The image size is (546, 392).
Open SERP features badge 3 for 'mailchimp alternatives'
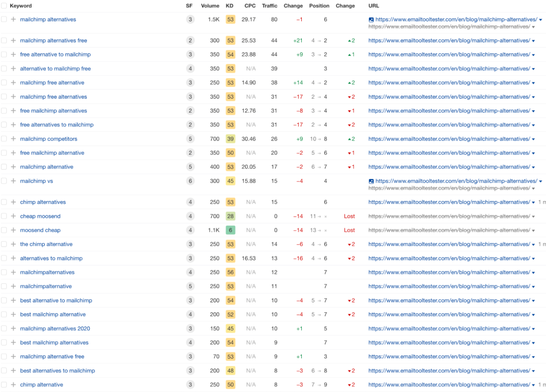[x=190, y=20]
